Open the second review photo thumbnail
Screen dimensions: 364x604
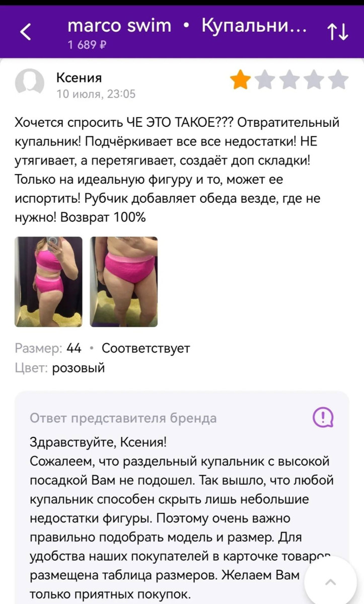pyautogui.click(x=124, y=282)
